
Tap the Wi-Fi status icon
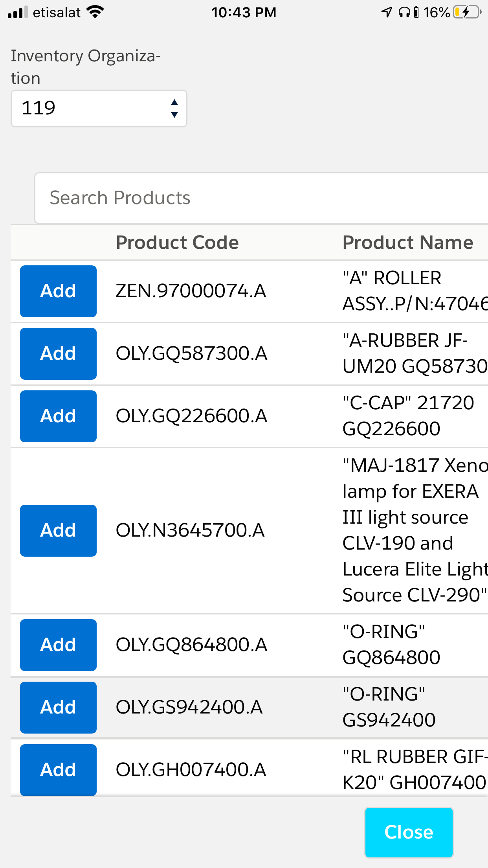click(x=95, y=12)
